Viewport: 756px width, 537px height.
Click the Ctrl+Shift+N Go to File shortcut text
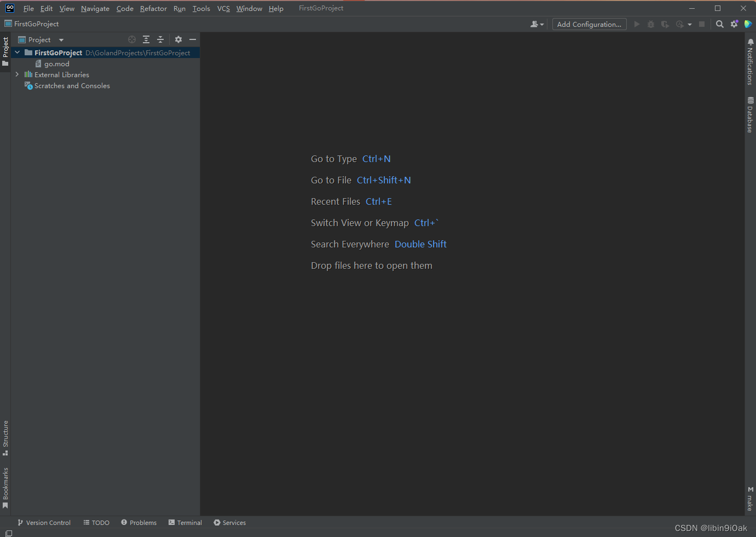click(x=384, y=180)
